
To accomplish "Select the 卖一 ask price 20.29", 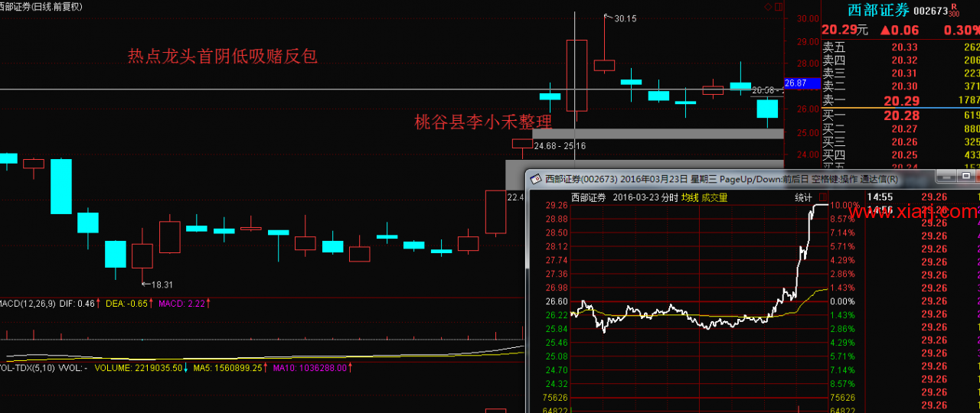I will pos(902,100).
